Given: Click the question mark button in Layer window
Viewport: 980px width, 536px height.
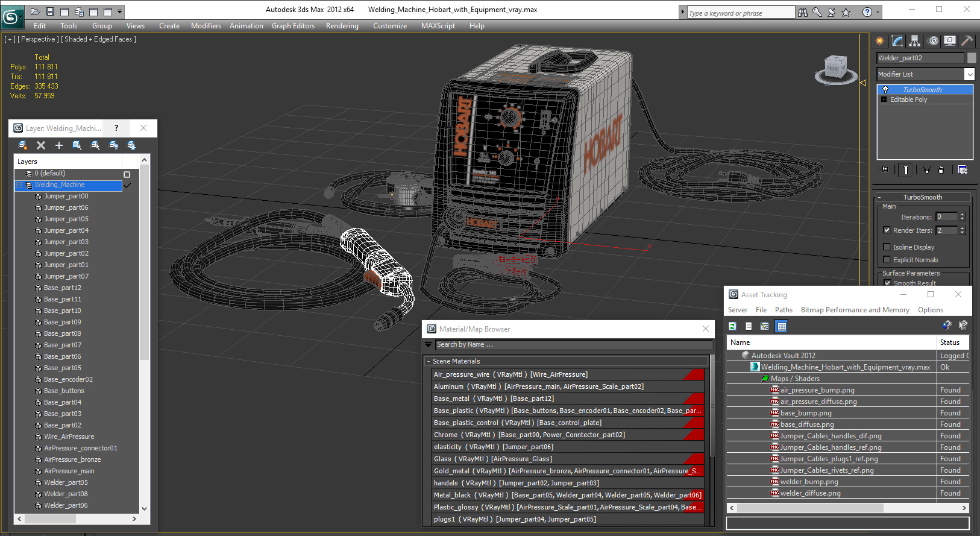Looking at the screenshot, I should point(116,128).
